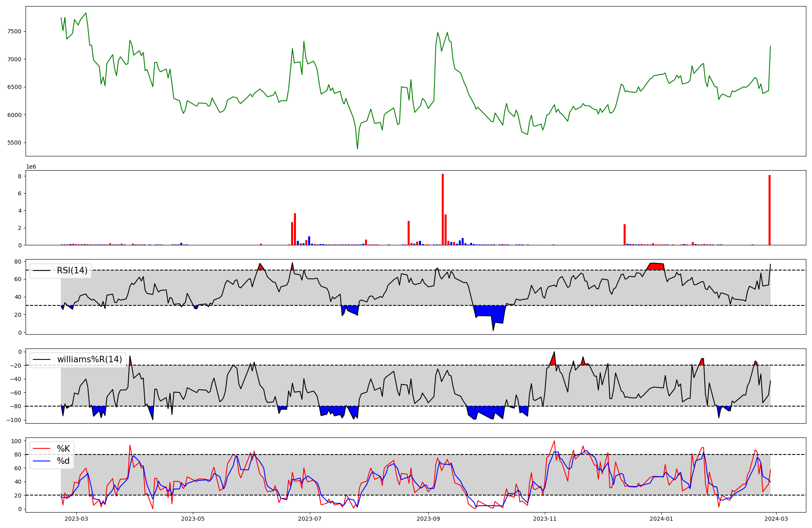This screenshot has height=528, width=812.
Task: Click the %d legend entry
Action: pyautogui.click(x=63, y=461)
